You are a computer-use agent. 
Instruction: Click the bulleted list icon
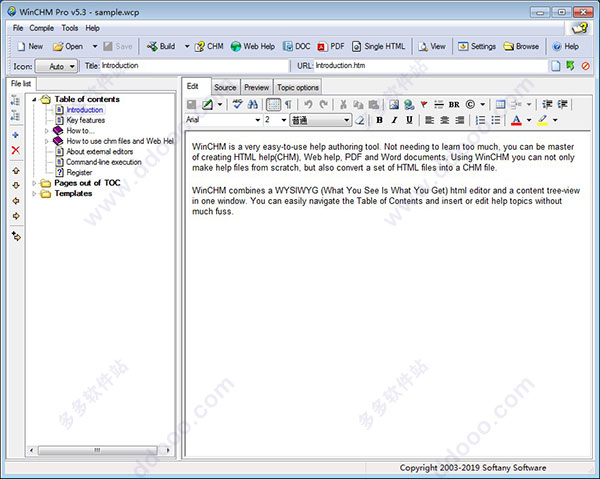click(x=496, y=120)
